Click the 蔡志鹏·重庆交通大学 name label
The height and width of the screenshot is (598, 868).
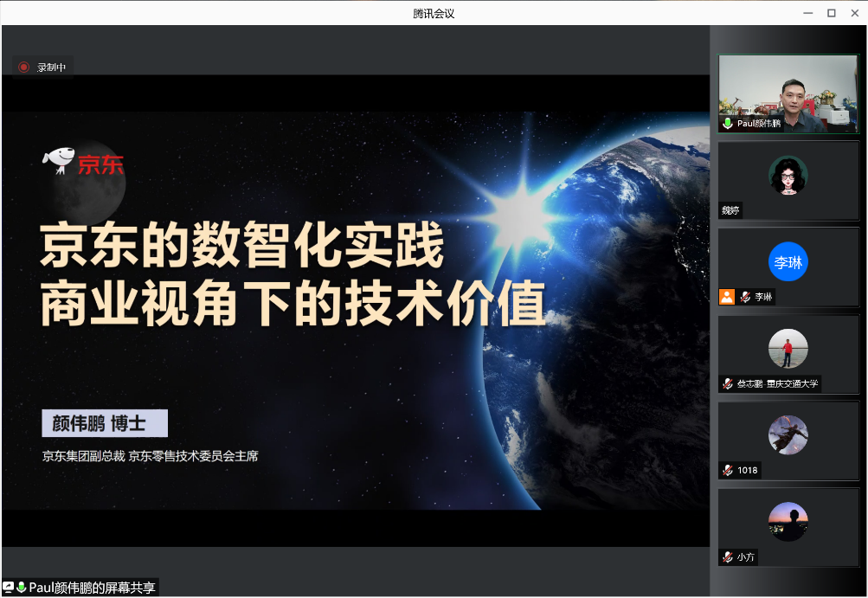(x=777, y=383)
